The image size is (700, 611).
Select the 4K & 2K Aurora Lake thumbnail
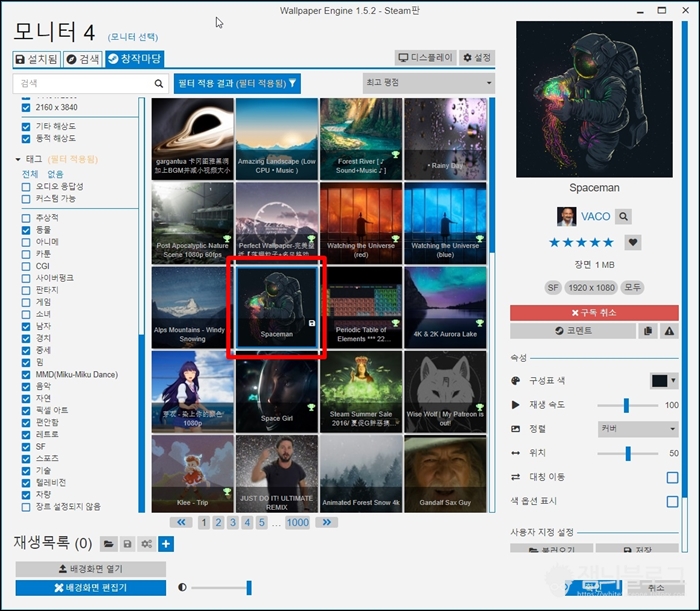(445, 308)
